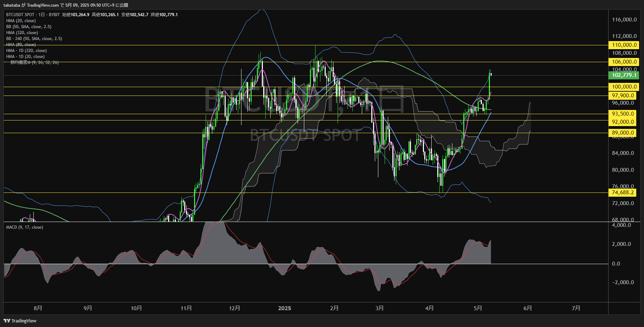Image resolution: width=644 pixels, height=327 pixels.
Task: Click the takataba publication header text
Action: click(66, 5)
